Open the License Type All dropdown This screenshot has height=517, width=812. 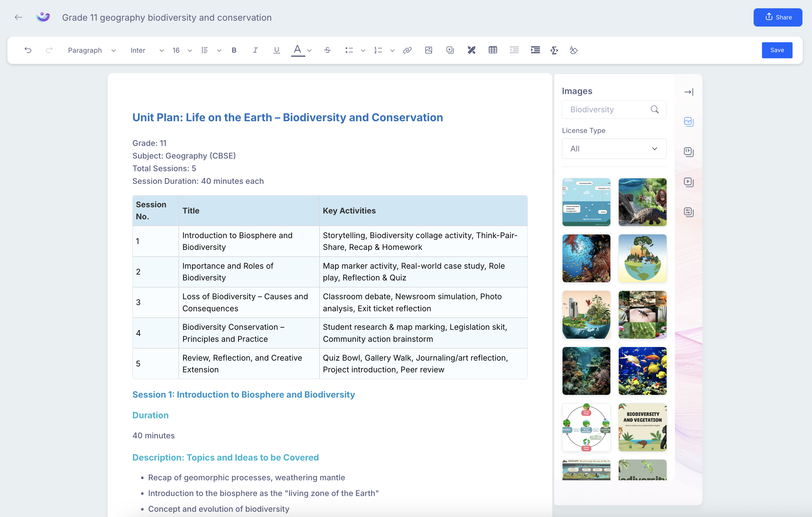pyautogui.click(x=614, y=149)
